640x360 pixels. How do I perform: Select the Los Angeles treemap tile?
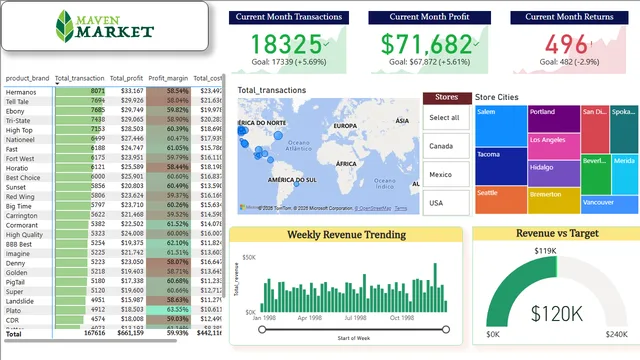[553, 147]
